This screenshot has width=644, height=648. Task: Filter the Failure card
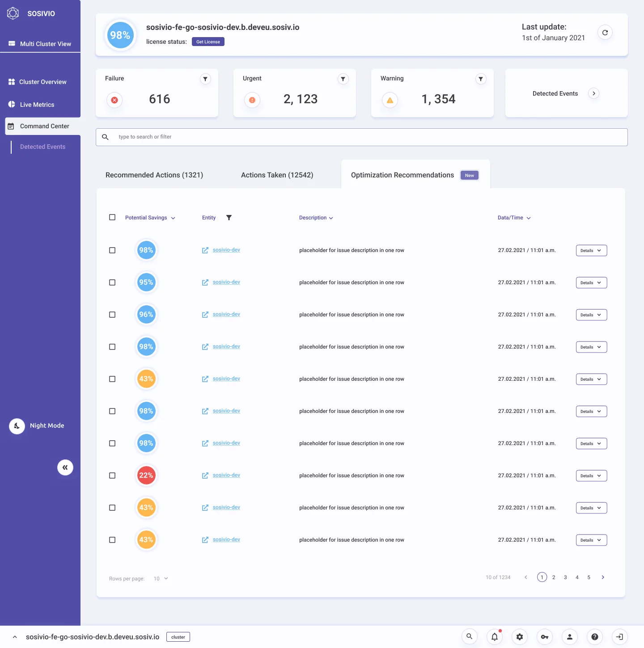coord(205,79)
